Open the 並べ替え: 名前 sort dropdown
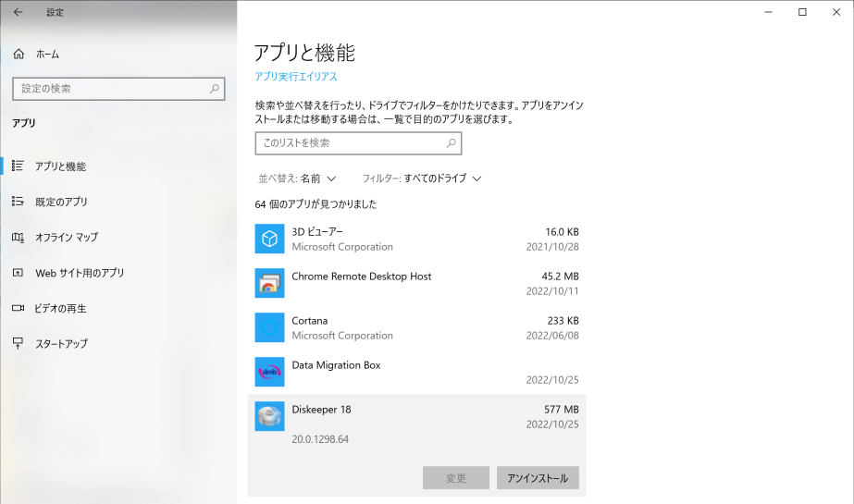This screenshot has width=854, height=504. (297, 178)
